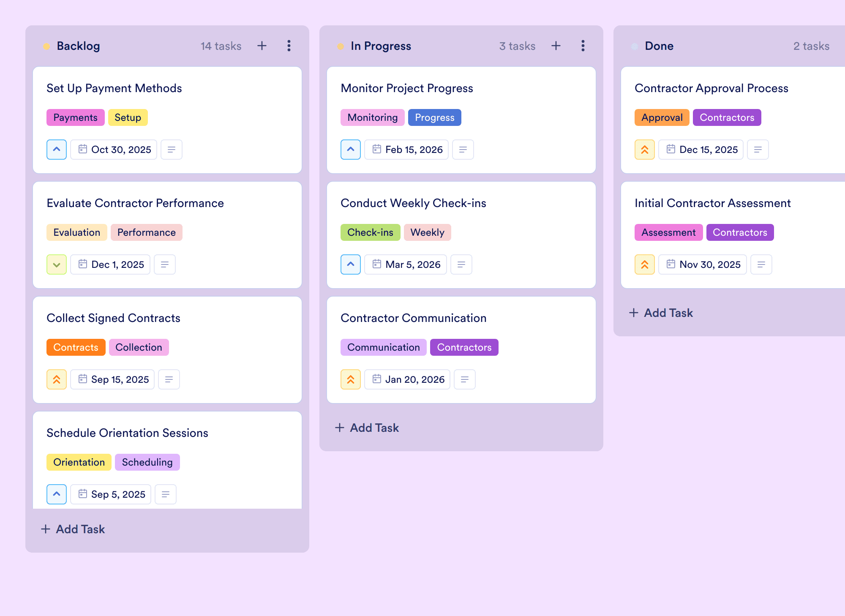This screenshot has width=845, height=616.
Task: Click description icon on Initial Contractor Assessment
Action: (x=761, y=264)
